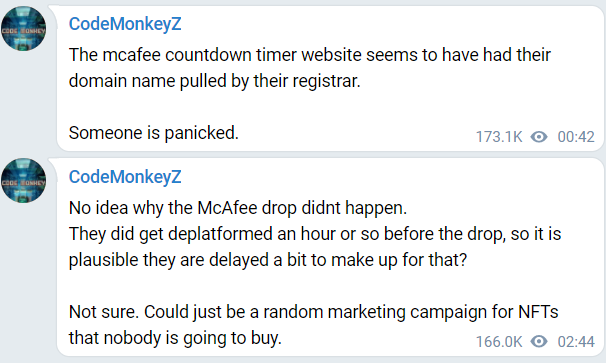606x363 pixels.
Task: Click CodeMonkeyZ name on first message
Action: 125,24
